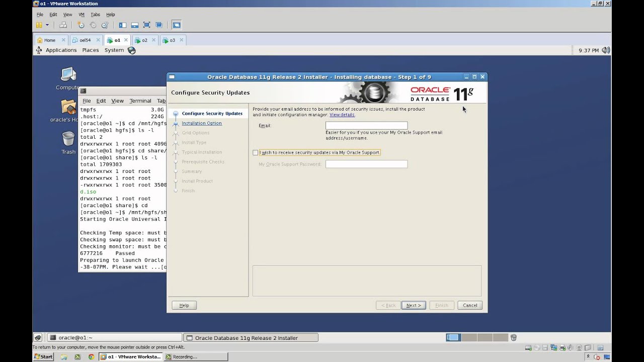
Task: Enter full screen mode via toolbar icon
Action: pyautogui.click(x=147, y=25)
